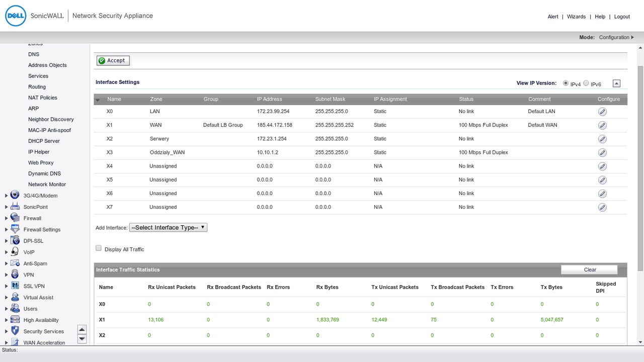Click the Users sidebar icon
The width and height of the screenshot is (644, 362).
click(x=15, y=308)
